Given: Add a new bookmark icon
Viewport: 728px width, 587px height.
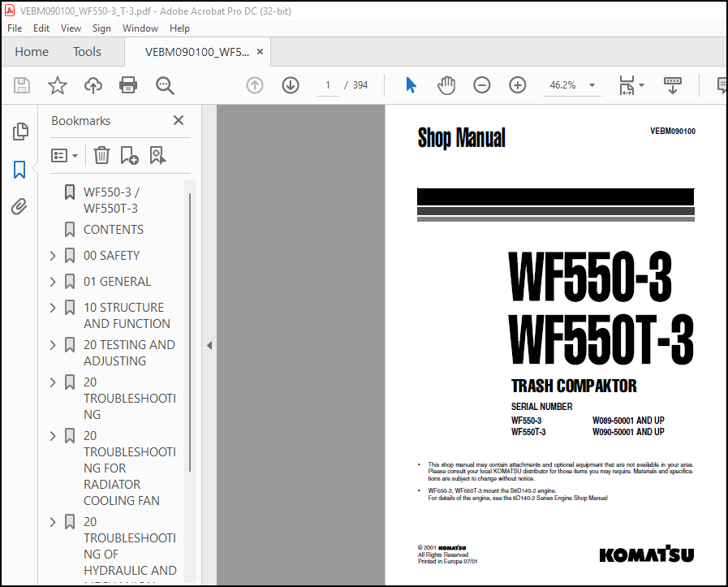Looking at the screenshot, I should pyautogui.click(x=129, y=156).
